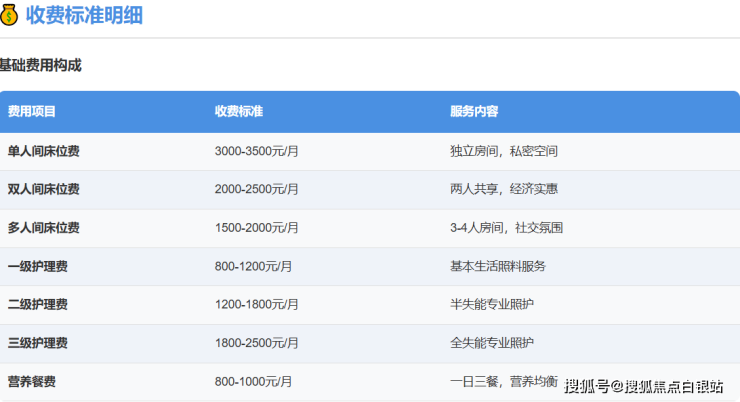This screenshot has width=740, height=402.
Task: Click the 半失能专业照护 description cell
Action: [x=492, y=304]
